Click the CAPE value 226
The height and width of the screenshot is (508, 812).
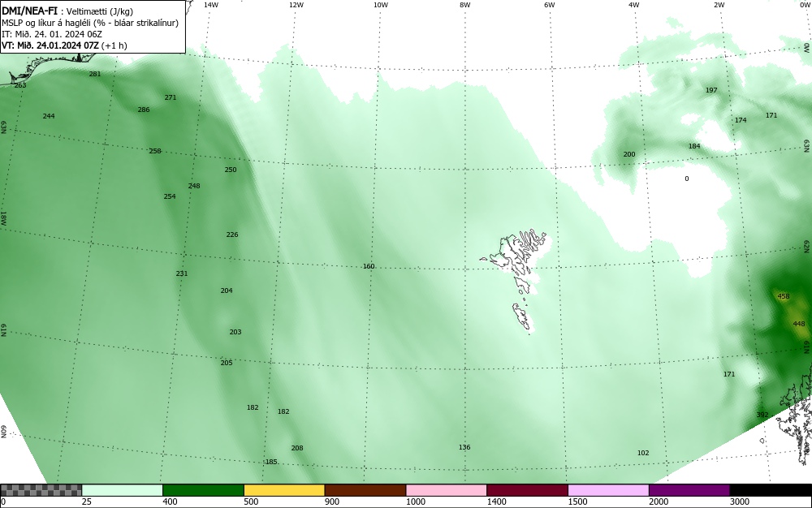pyautogui.click(x=232, y=235)
